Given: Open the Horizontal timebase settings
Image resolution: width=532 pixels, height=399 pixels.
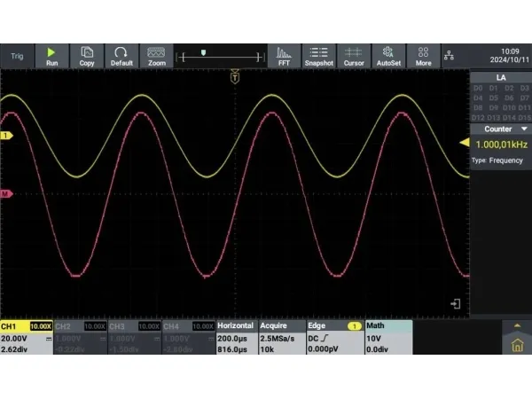Looking at the screenshot, I should pos(236,338).
